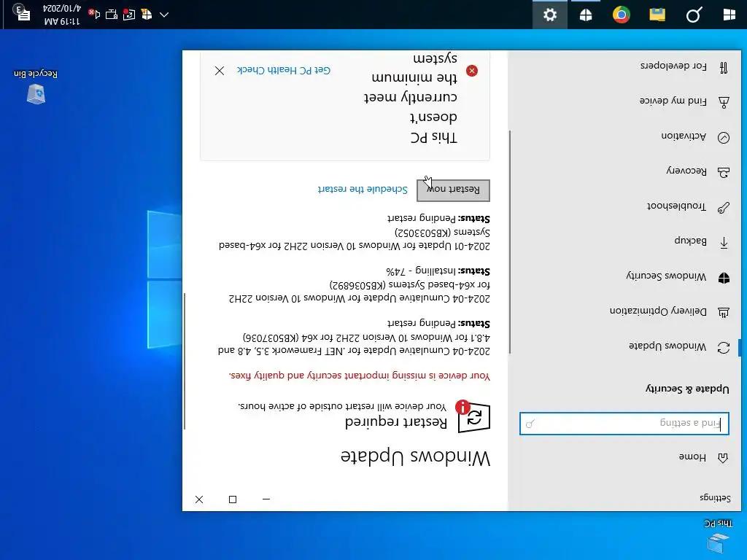747x560 pixels.
Task: Click Delivery Optimization sidebar icon
Action: click(x=724, y=312)
